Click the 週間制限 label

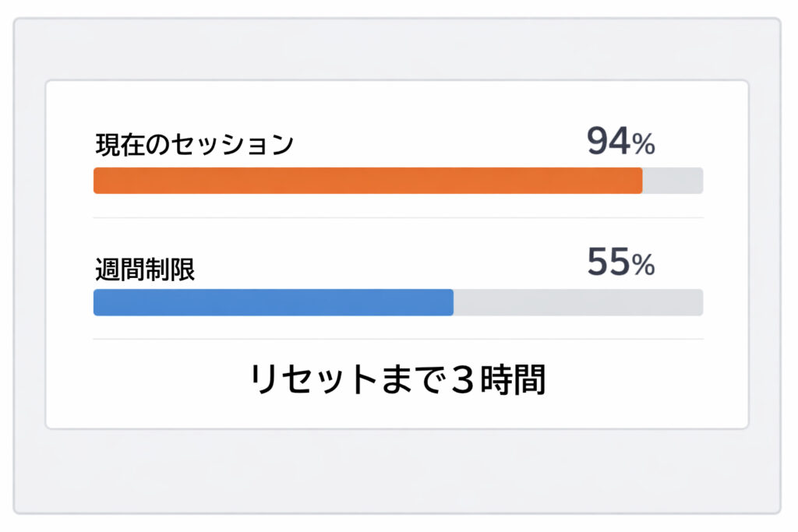click(143, 270)
